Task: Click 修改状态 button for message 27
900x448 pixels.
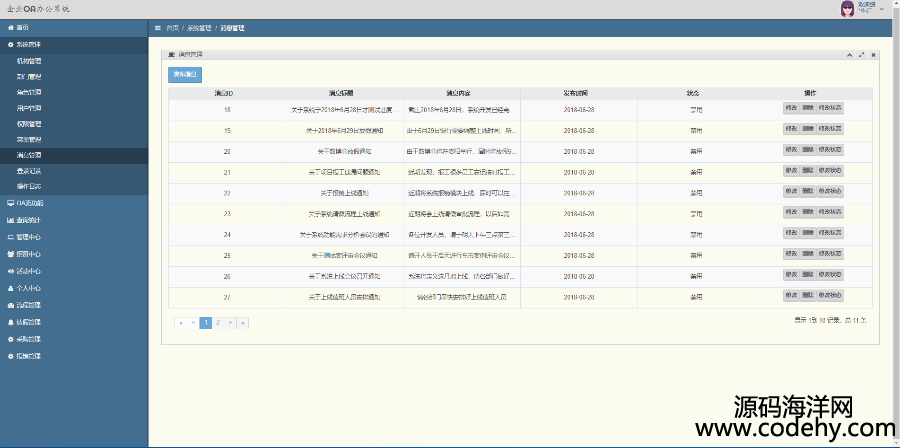Action: 830,295
